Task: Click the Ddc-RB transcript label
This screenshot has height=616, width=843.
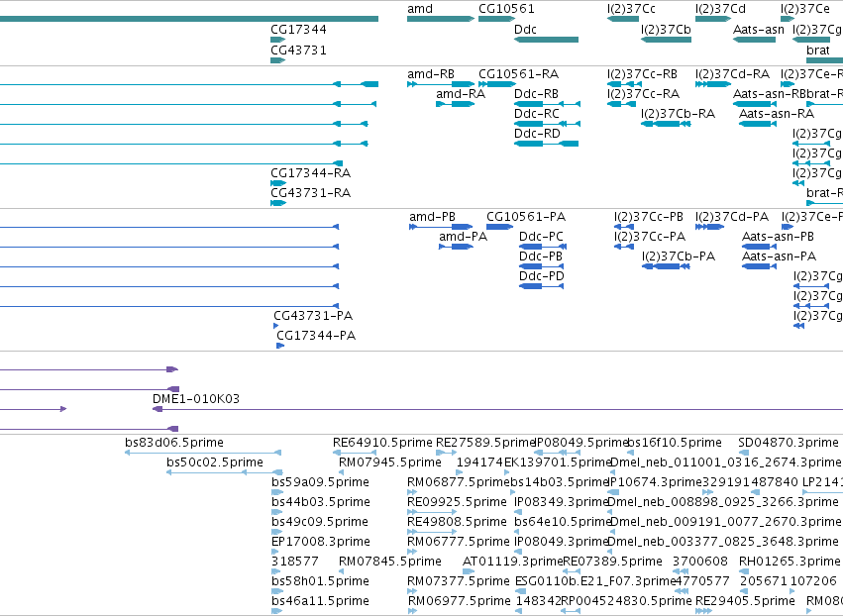Action: point(537,94)
